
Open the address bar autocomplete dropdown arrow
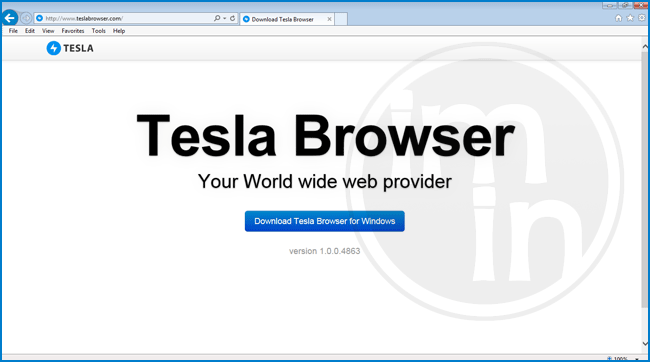pyautogui.click(x=225, y=18)
